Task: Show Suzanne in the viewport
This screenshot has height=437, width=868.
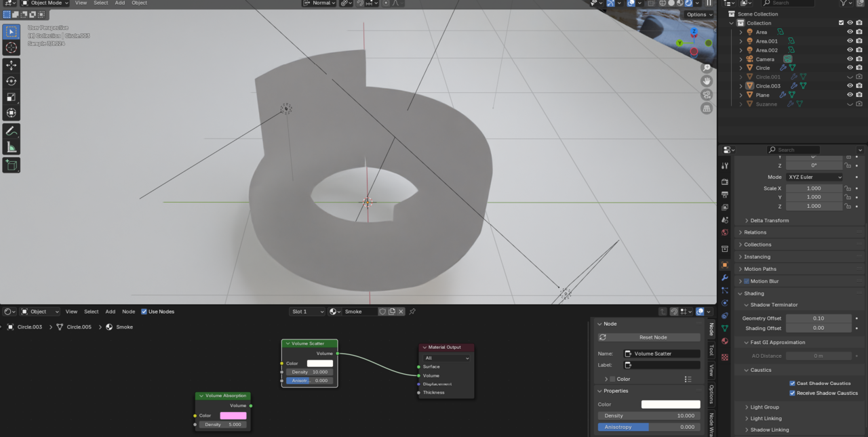Action: [x=850, y=104]
